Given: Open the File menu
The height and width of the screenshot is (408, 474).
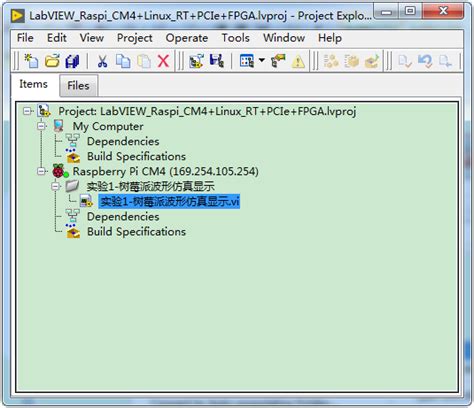Looking at the screenshot, I should 25,38.
